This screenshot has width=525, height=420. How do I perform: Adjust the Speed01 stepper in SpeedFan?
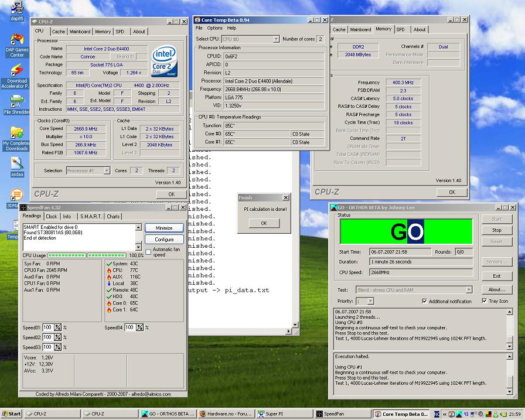[x=57, y=327]
